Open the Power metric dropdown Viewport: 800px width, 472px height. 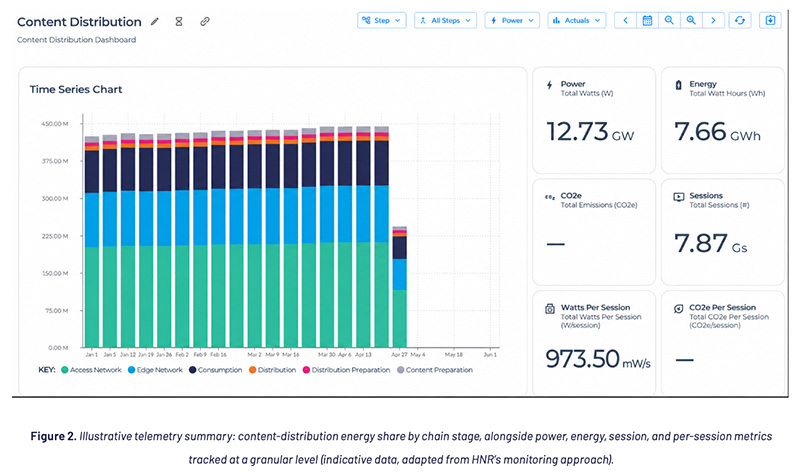(512, 20)
